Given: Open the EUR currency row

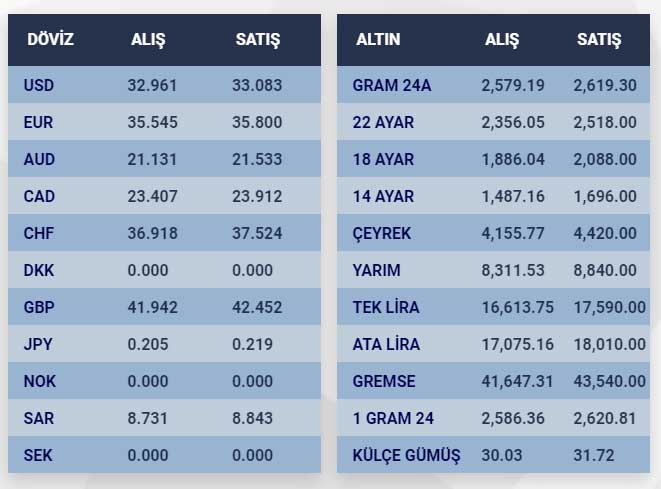Looking at the screenshot, I should (x=38, y=122).
